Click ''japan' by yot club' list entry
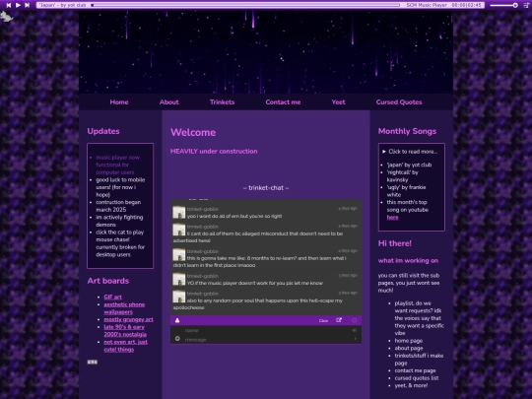 click(x=409, y=165)
